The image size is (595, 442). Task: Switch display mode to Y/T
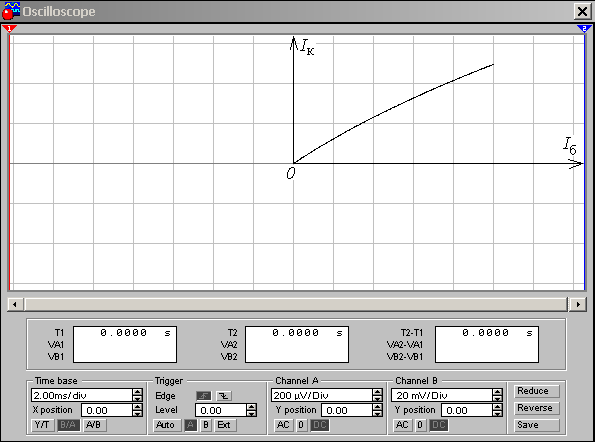click(42, 425)
